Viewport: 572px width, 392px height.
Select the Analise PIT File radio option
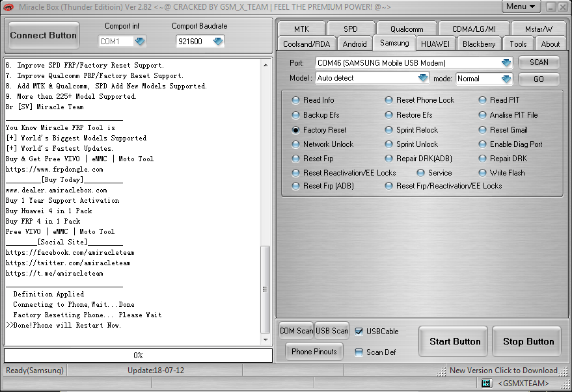click(482, 115)
